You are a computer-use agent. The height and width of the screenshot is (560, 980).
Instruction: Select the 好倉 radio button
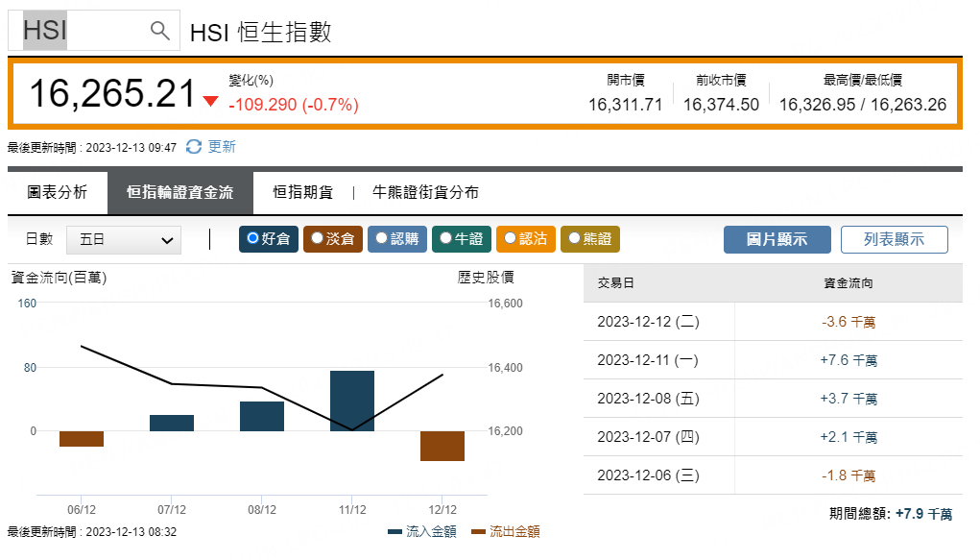click(x=253, y=238)
